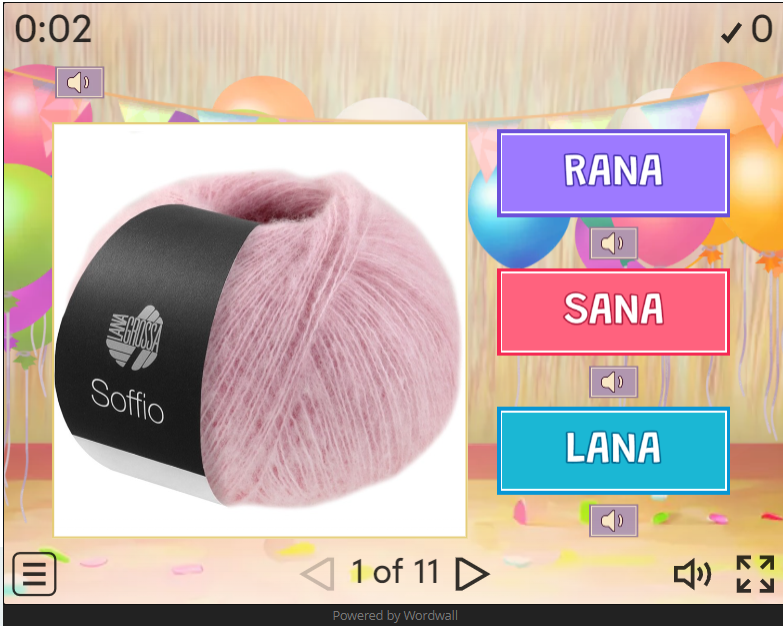
Task: Open the hamburger menu
Action: [x=34, y=574]
